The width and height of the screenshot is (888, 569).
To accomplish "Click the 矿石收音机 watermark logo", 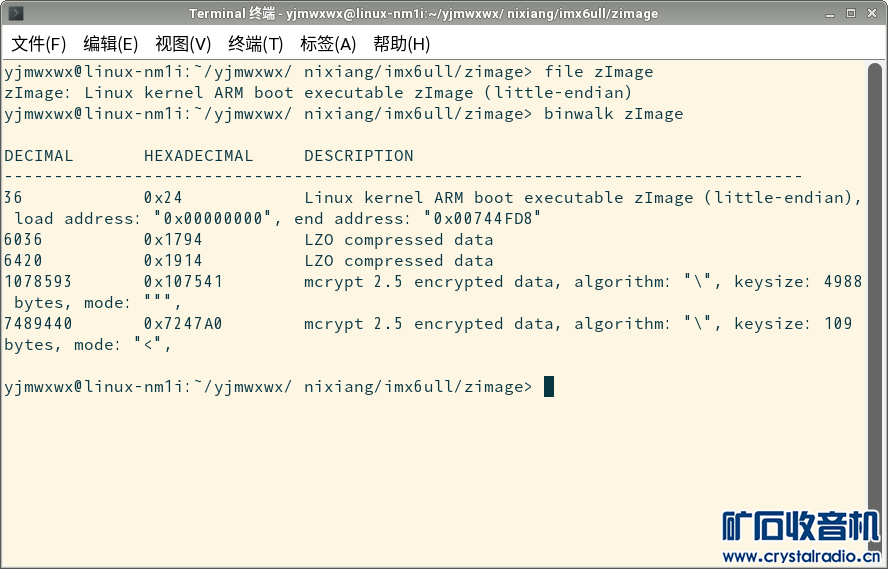I will 801,526.
